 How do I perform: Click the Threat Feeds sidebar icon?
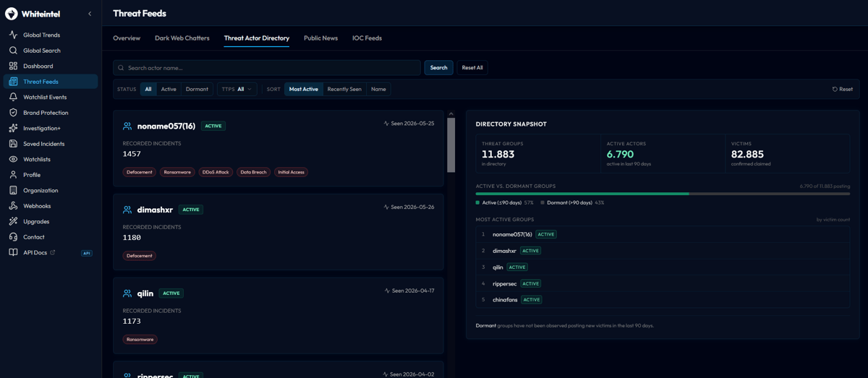(x=13, y=82)
